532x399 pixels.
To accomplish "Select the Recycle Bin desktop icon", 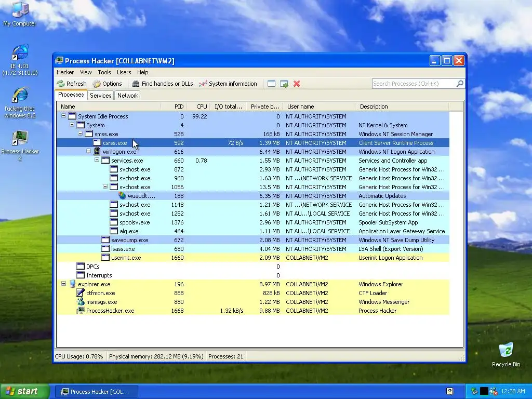I will [506, 354].
